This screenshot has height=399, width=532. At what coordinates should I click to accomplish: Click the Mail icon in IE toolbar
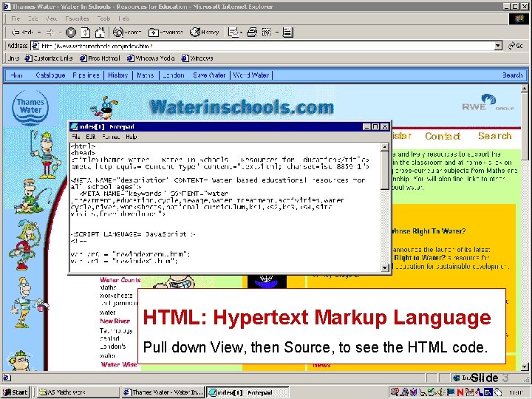point(233,33)
